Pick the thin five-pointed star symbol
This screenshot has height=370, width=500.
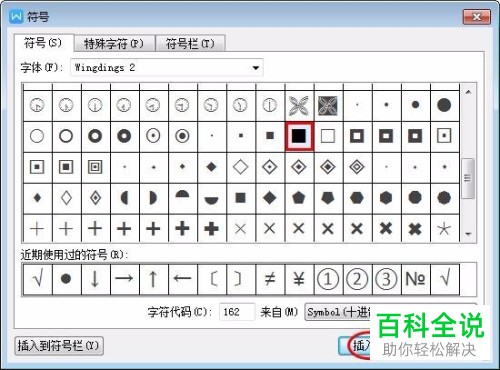click(x=444, y=229)
